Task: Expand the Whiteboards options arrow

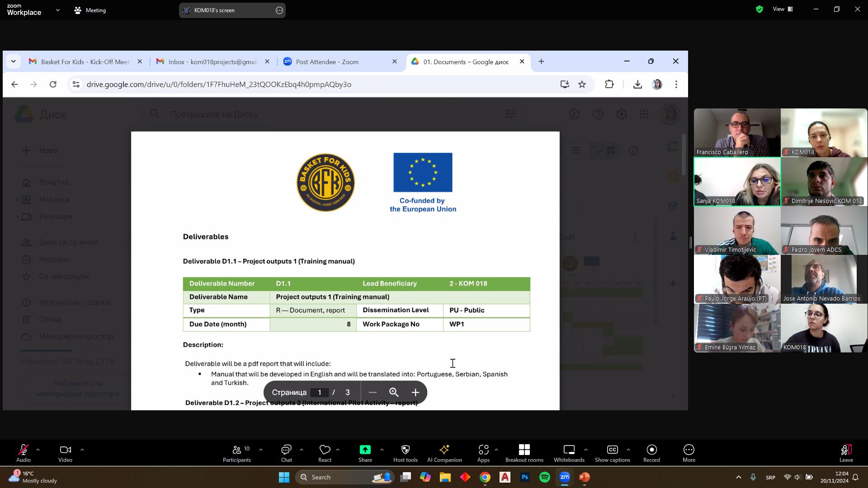Action: 586,450
